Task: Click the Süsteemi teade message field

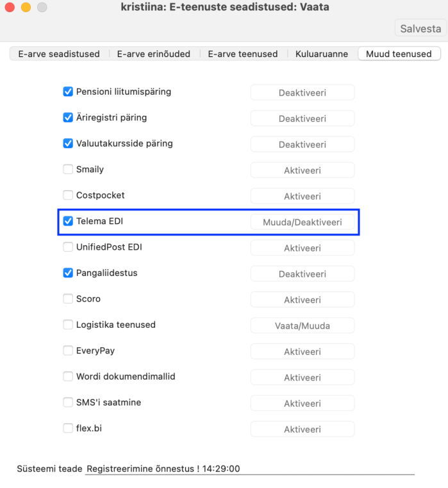Action: pos(250,469)
